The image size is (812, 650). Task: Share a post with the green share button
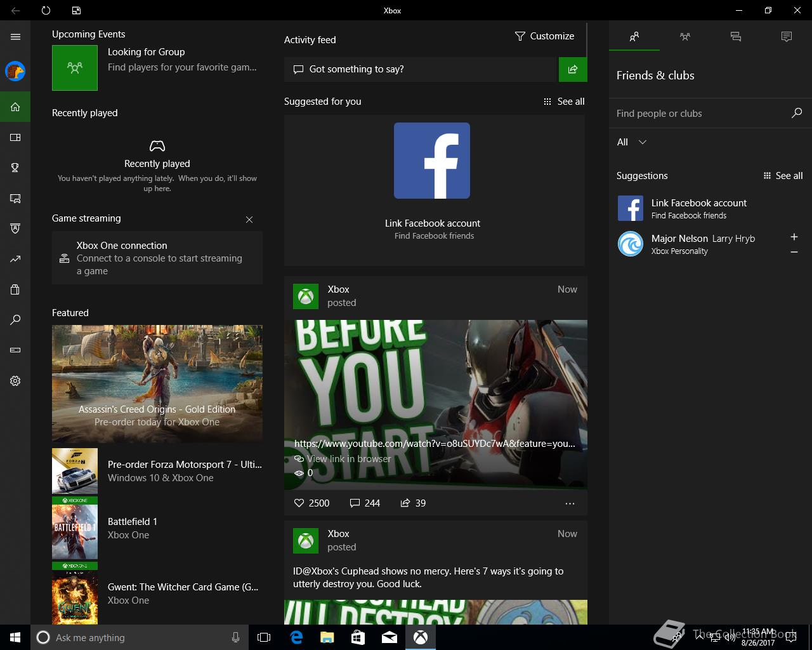[x=573, y=69]
